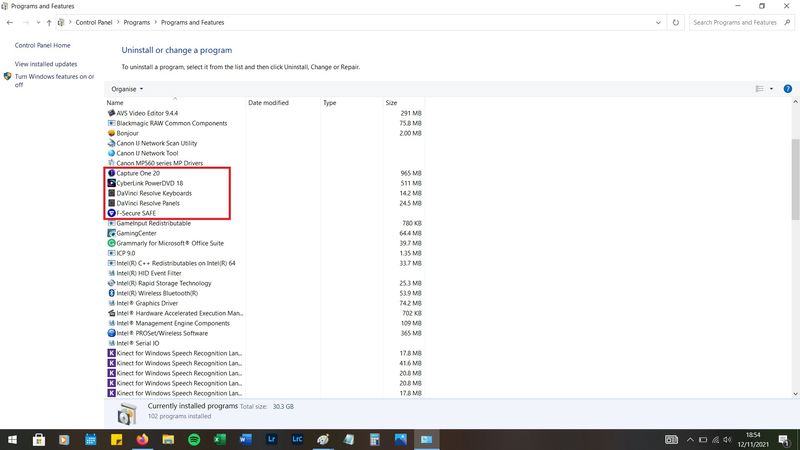800x450 pixels.
Task: Select the CyberLink PowerDVD 18 entry
Action: tap(149, 183)
